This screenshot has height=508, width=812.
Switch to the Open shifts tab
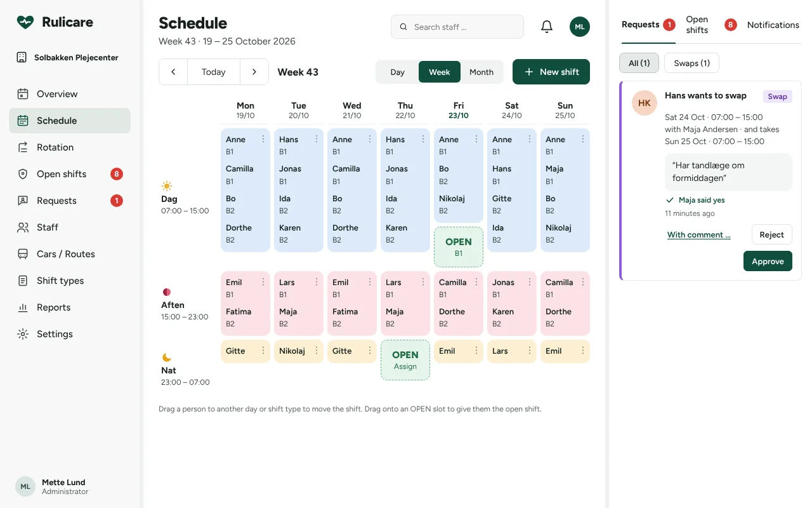(x=710, y=25)
